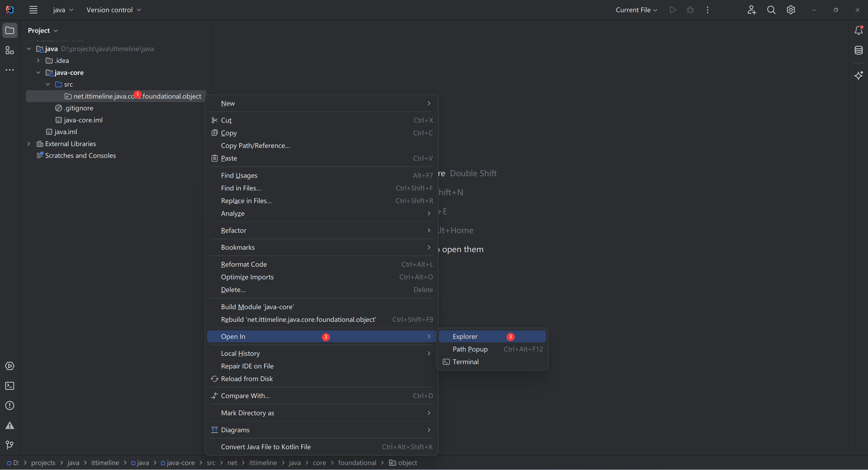Open the Database tool window
Image resolution: width=868 pixels, height=470 pixels.
(858, 50)
